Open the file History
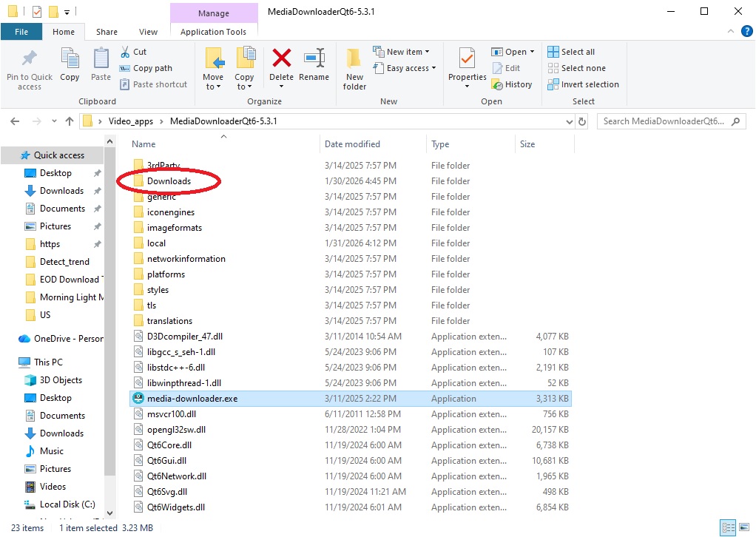The height and width of the screenshot is (537, 756). tap(512, 84)
